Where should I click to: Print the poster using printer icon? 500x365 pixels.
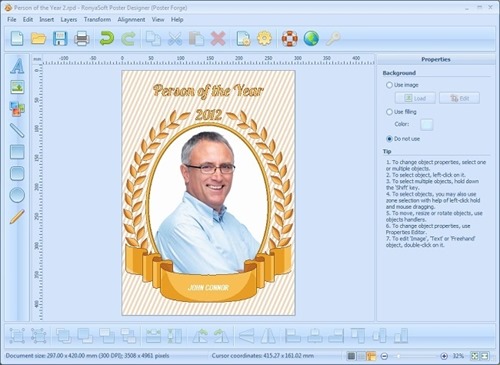click(x=82, y=39)
